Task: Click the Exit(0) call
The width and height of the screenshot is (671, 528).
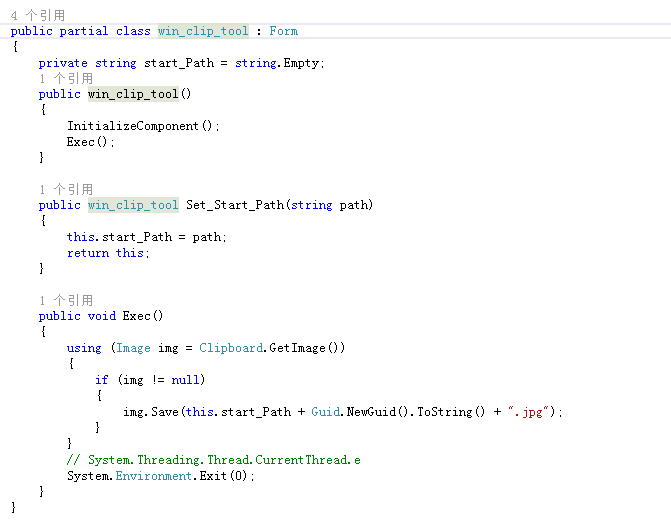Action: pos(223,476)
